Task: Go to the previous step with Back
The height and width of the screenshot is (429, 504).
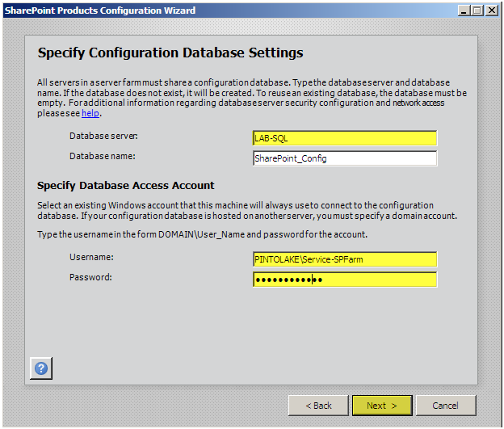Action: 318,406
